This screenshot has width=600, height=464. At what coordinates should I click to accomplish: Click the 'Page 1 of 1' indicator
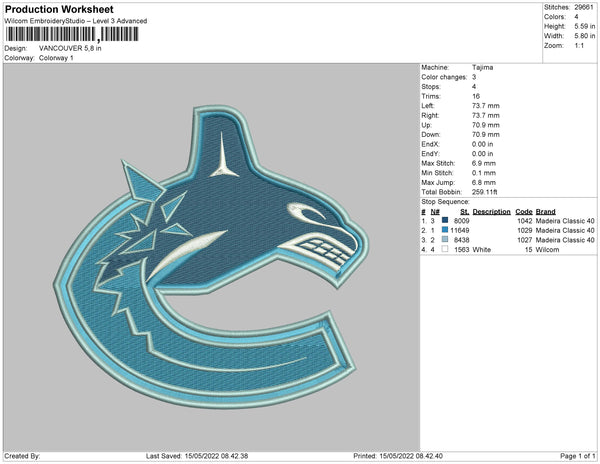click(x=578, y=456)
